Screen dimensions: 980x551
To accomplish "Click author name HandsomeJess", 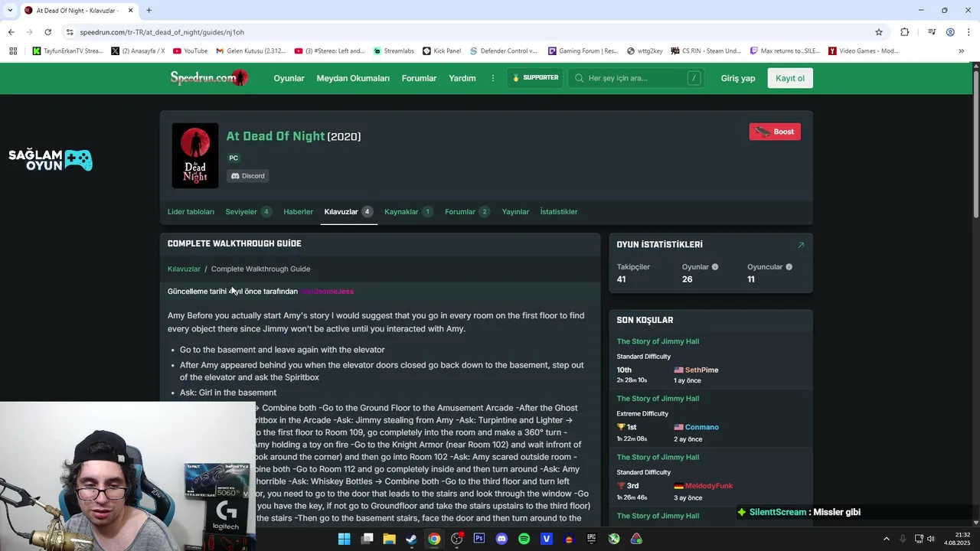I will point(327,292).
